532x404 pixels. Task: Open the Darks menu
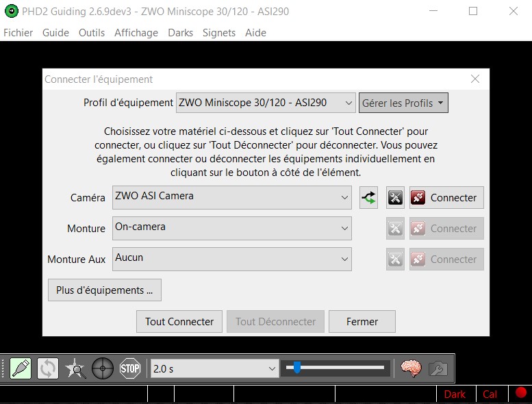tap(181, 33)
